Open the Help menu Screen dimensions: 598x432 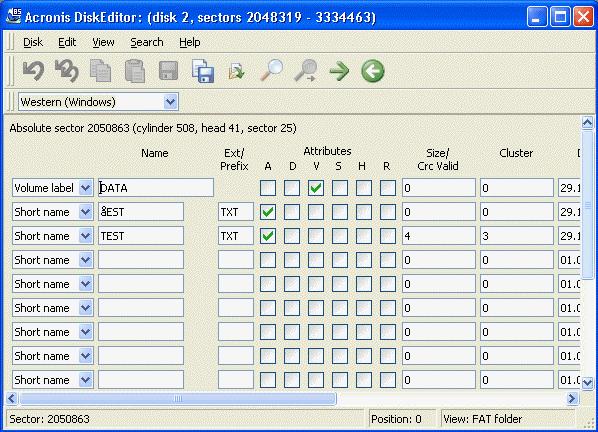(190, 42)
